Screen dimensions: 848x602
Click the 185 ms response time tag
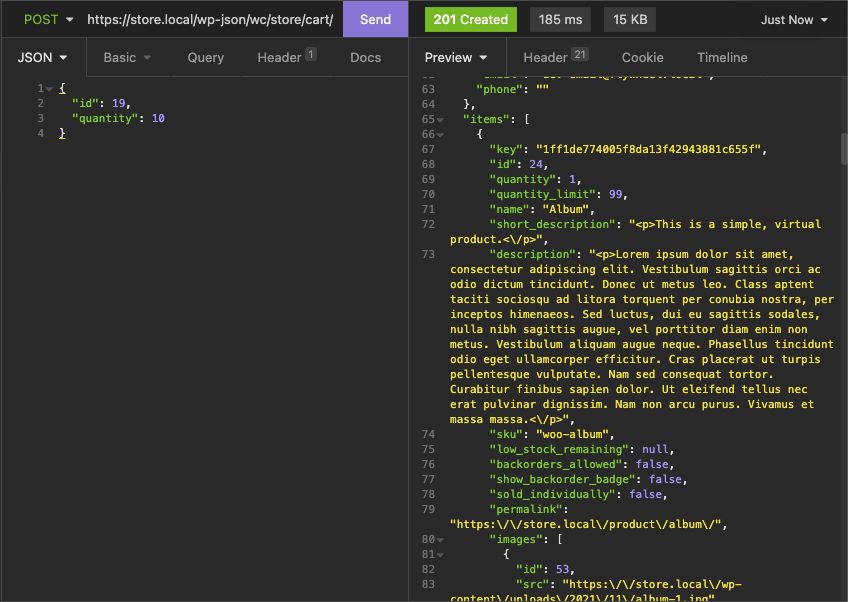pos(560,19)
